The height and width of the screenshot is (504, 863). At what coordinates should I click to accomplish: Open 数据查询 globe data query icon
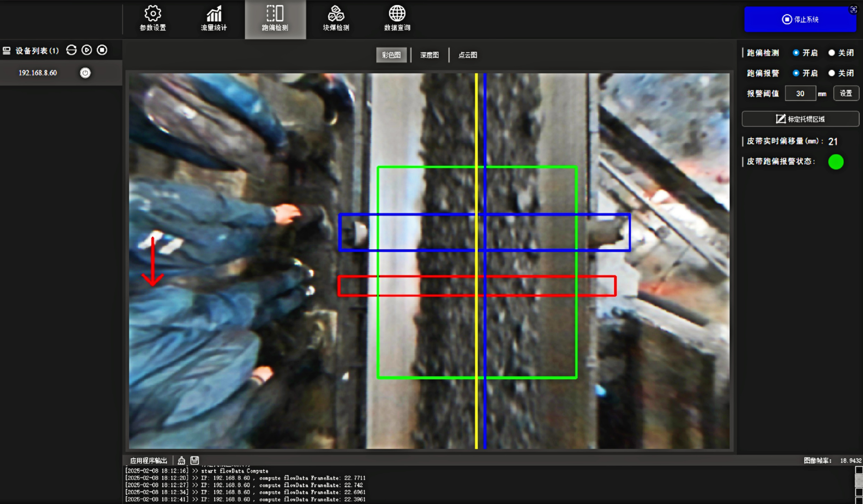click(x=397, y=19)
